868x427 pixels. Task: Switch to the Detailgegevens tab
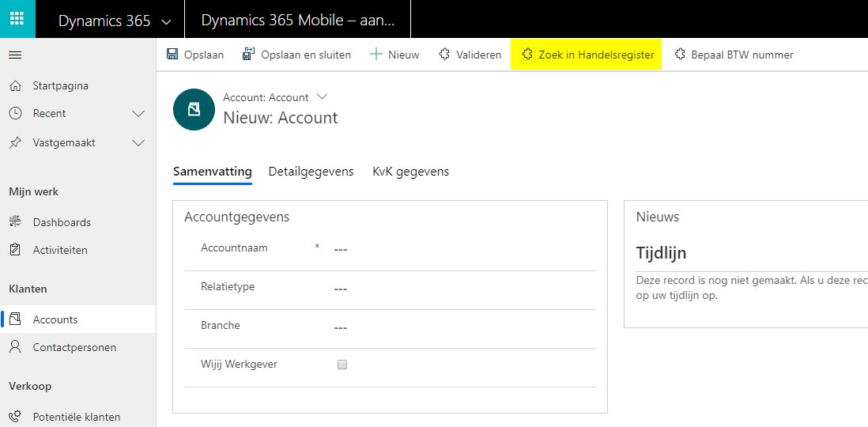(311, 172)
